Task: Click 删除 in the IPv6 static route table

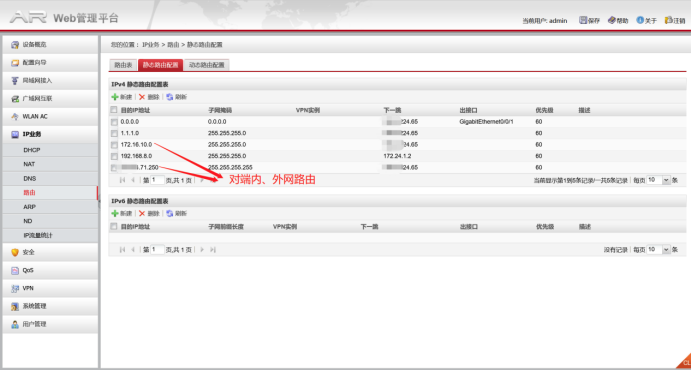Action: tap(149, 214)
